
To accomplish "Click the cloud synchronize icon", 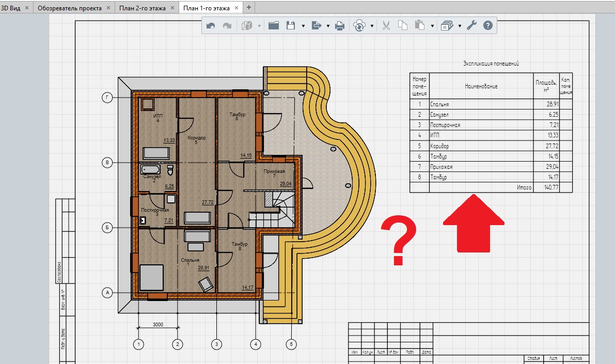I will click(359, 26).
